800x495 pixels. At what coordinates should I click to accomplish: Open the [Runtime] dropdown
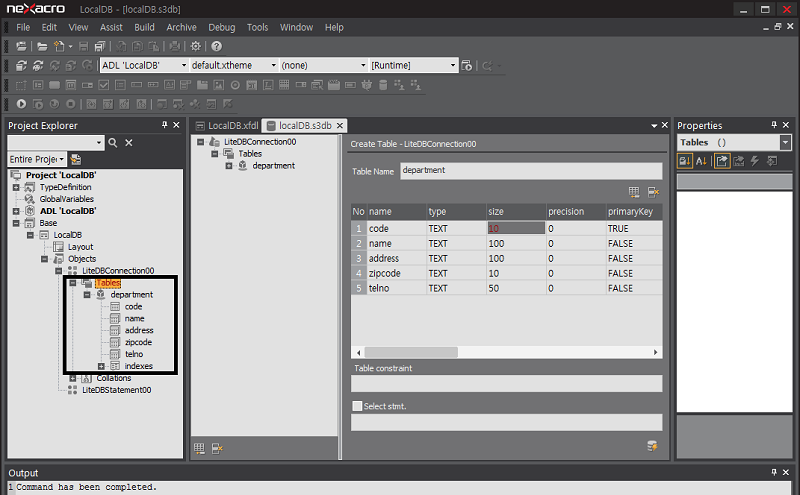click(453, 65)
